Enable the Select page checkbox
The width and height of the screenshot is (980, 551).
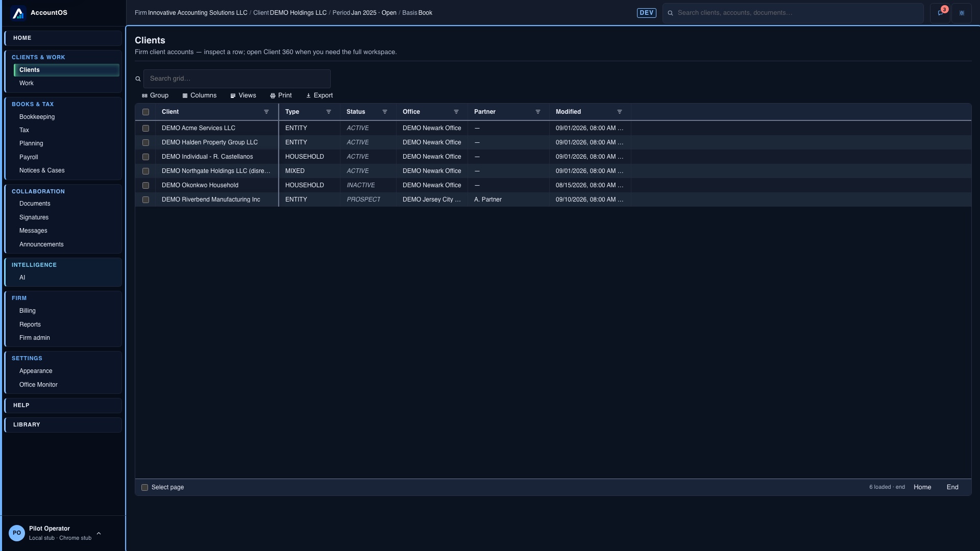click(x=144, y=487)
